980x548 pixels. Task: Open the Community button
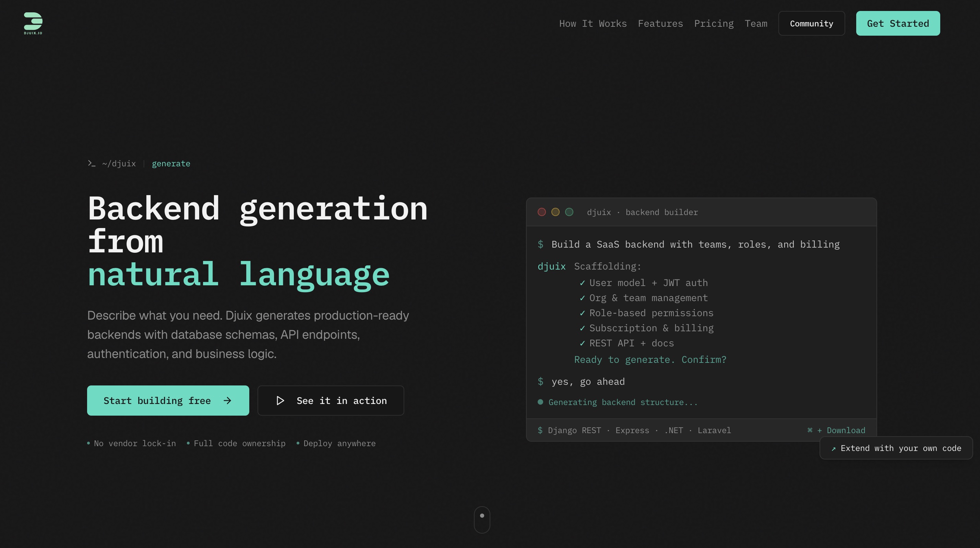point(812,24)
